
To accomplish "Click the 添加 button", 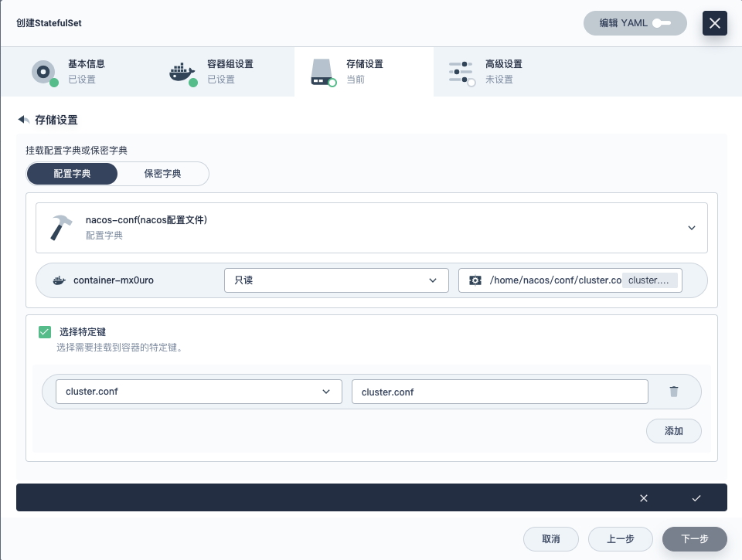I will (x=674, y=431).
